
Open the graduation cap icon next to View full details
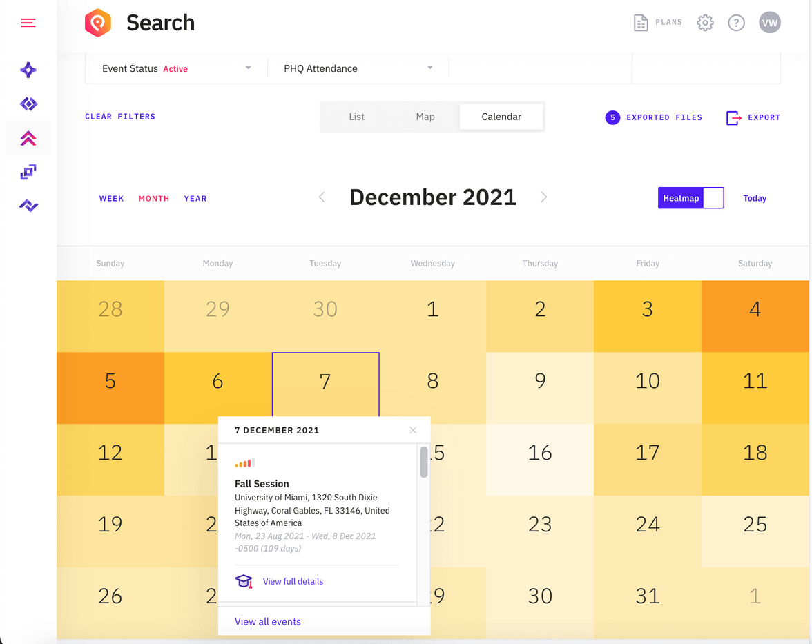[244, 581]
